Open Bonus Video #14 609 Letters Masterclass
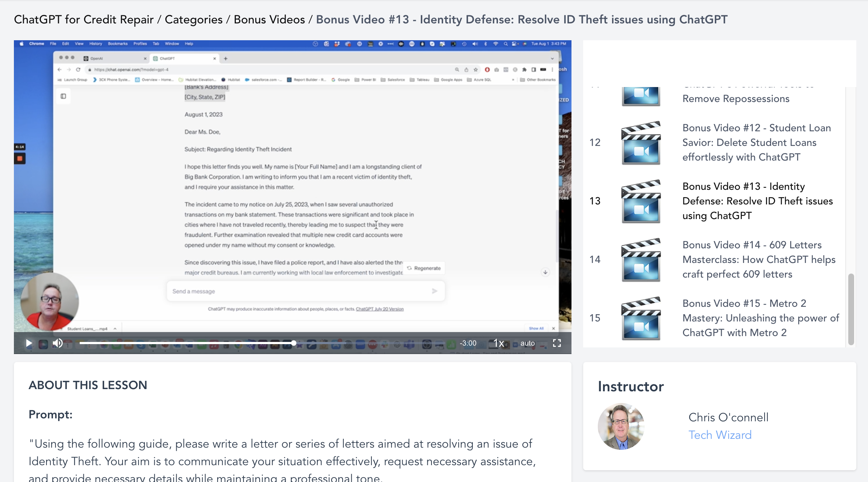The width and height of the screenshot is (868, 482). pos(759,259)
